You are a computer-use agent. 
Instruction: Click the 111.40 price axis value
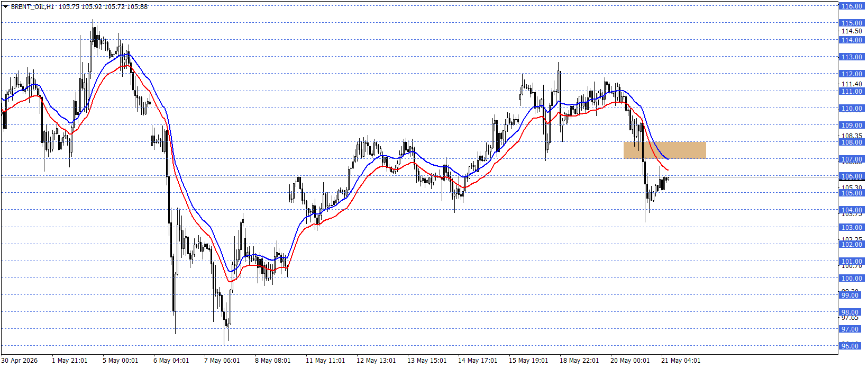(852, 84)
